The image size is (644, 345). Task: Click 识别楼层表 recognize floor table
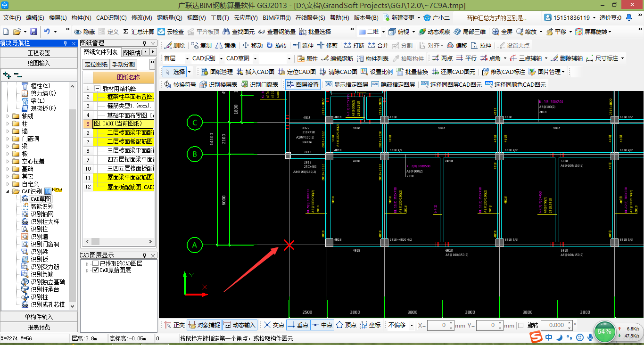[218, 84]
